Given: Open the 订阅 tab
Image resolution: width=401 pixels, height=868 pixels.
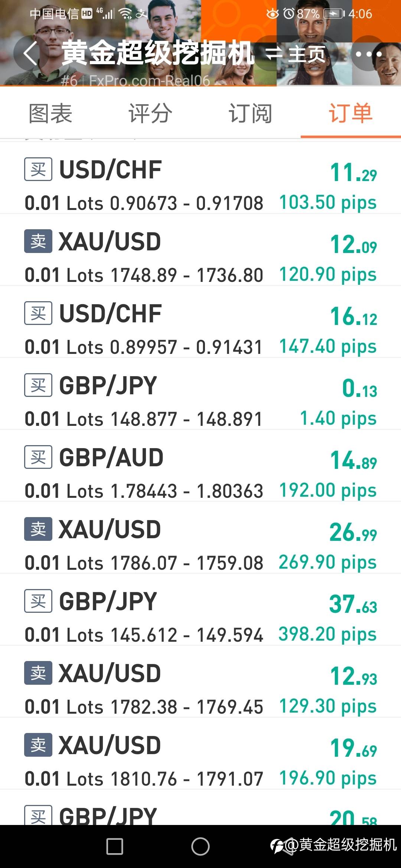Looking at the screenshot, I should (250, 114).
